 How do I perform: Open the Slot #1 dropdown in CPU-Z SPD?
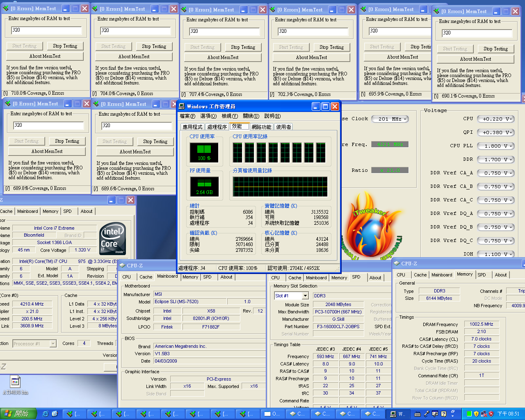click(x=305, y=296)
